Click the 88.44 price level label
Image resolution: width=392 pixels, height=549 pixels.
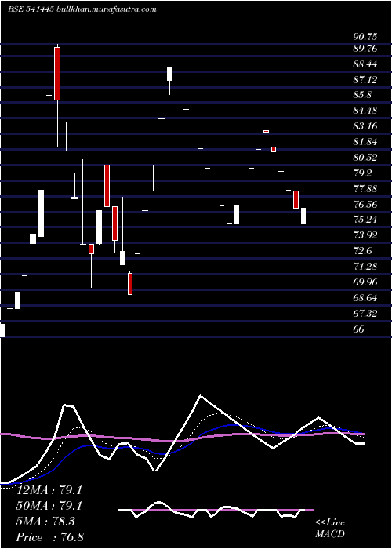[x=365, y=64]
